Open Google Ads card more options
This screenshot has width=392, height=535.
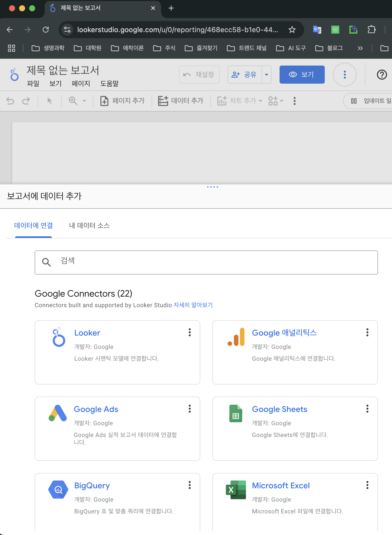pyautogui.click(x=190, y=409)
